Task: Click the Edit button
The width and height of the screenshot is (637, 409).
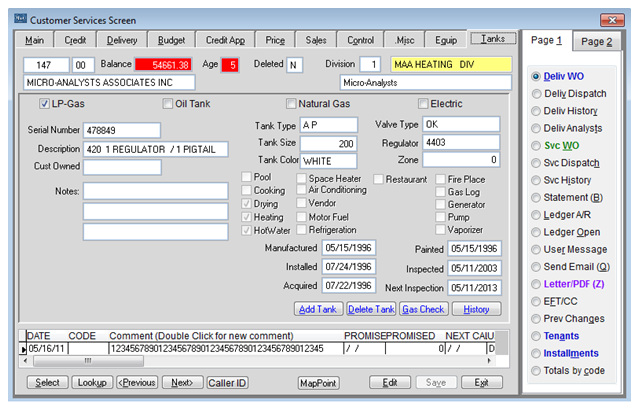Action: [x=390, y=382]
